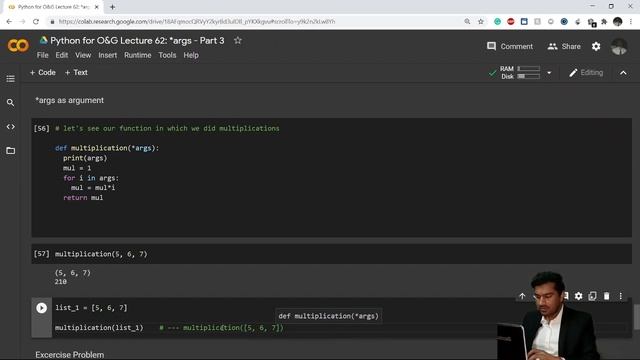Click the page vertical scrollbar

pos(636,316)
